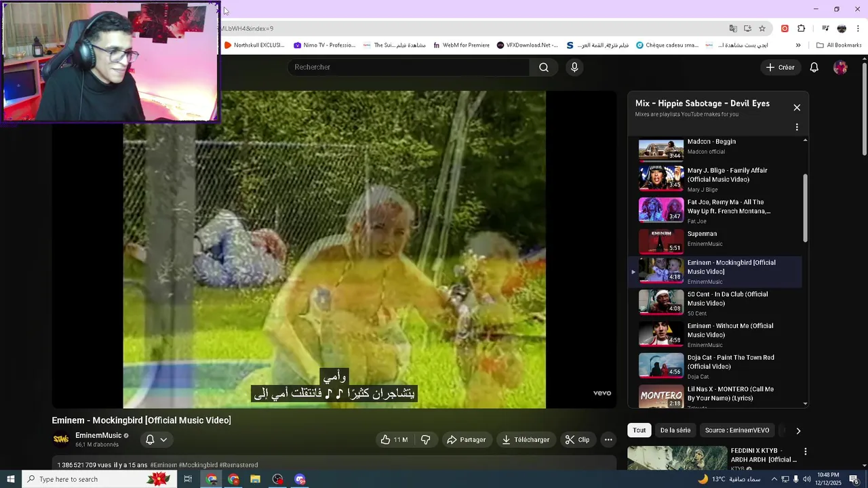Show hidden system tray icons
Image resolution: width=868 pixels, height=488 pixels.
pyautogui.click(x=774, y=479)
